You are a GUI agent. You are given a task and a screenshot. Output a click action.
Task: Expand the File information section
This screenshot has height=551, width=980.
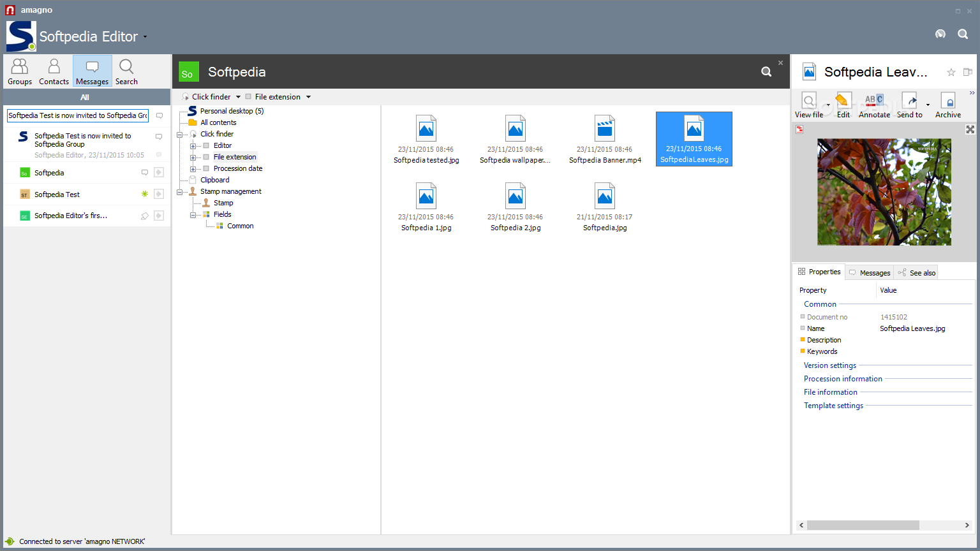(x=831, y=392)
